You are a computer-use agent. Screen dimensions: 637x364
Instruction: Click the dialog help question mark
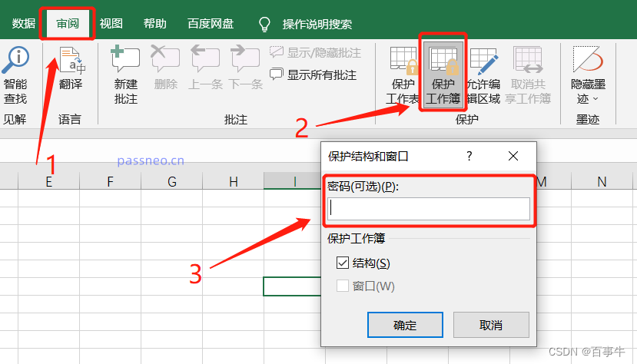pos(469,156)
